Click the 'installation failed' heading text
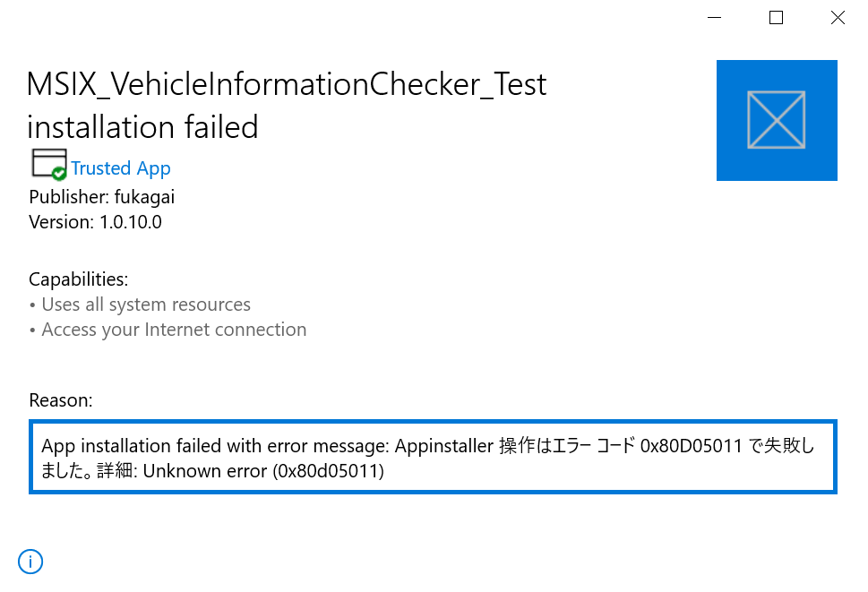Viewport: 868px width, 592px height. click(142, 127)
